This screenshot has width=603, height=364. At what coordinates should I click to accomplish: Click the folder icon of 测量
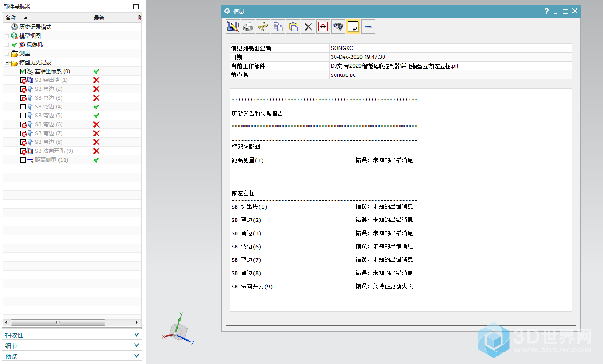pyautogui.click(x=15, y=54)
